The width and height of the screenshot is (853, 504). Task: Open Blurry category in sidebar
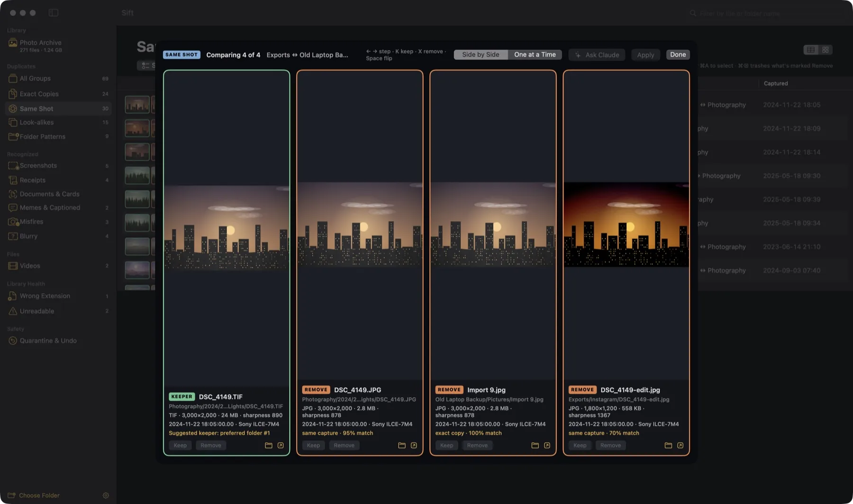click(58, 236)
